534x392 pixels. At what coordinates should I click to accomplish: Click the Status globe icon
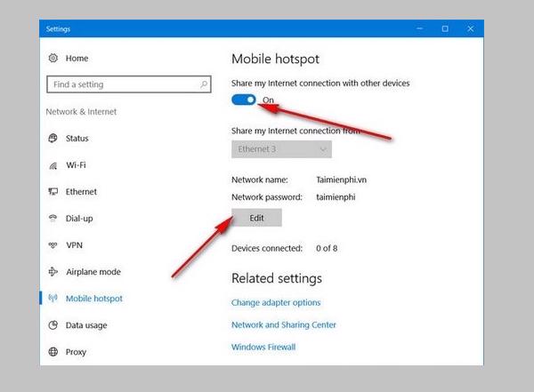[53, 139]
